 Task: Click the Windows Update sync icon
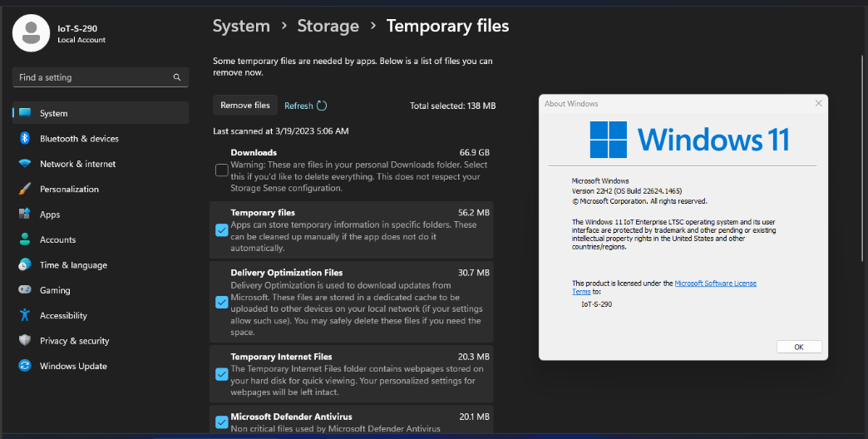[25, 366]
